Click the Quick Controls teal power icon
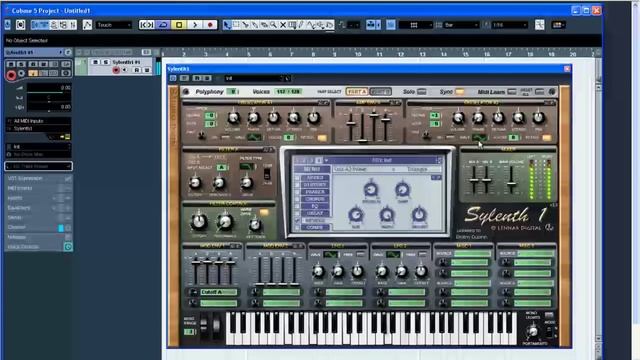640x360 pixels. click(x=68, y=247)
